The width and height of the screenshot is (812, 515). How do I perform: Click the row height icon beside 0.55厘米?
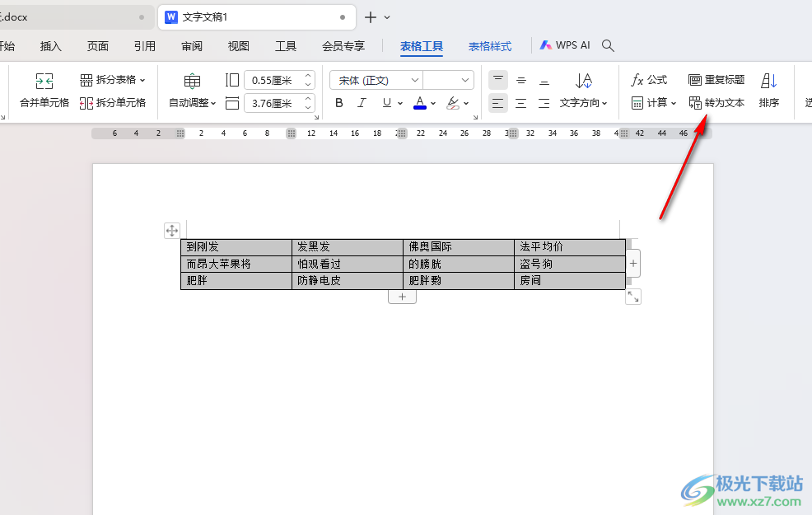(232, 80)
